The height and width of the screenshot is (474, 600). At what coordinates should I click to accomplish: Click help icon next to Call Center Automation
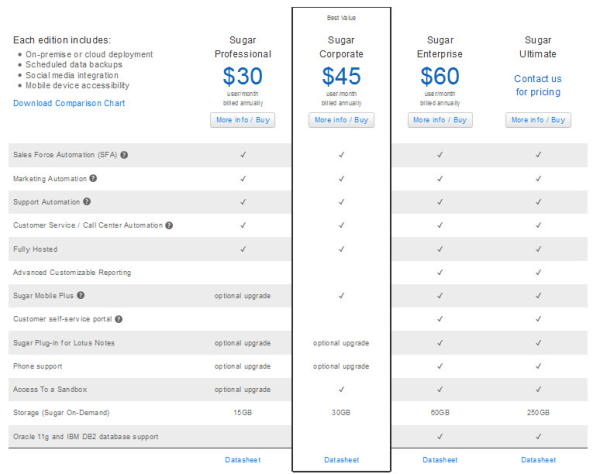click(169, 225)
